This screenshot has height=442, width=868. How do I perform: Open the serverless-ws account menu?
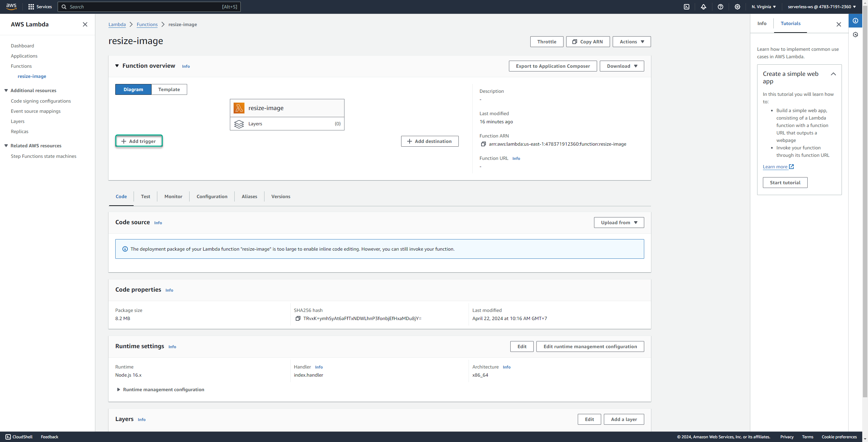(x=822, y=7)
